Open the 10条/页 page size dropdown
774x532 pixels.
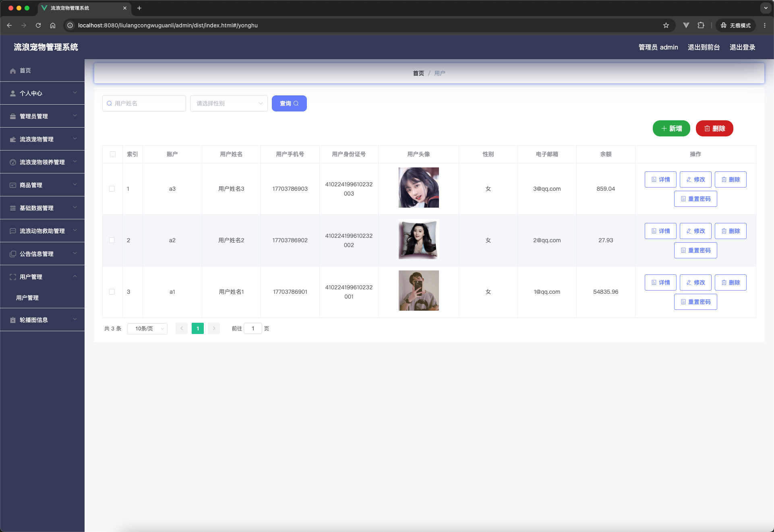click(x=147, y=328)
